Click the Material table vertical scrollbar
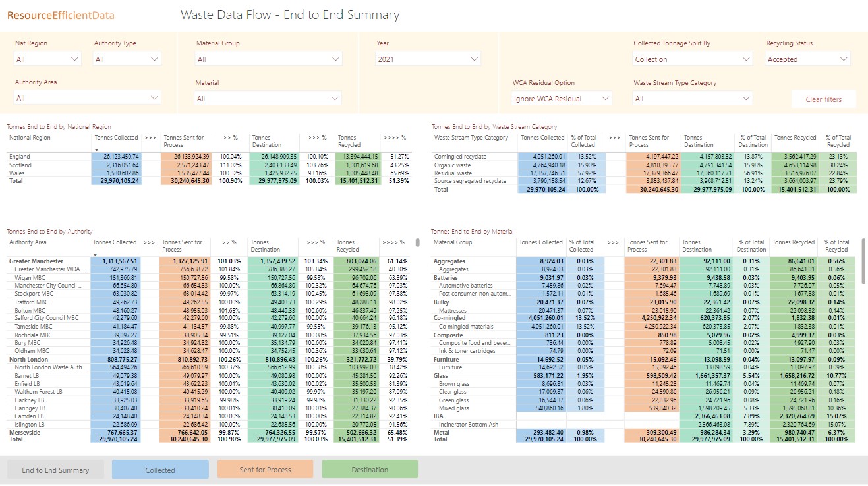 [863, 252]
